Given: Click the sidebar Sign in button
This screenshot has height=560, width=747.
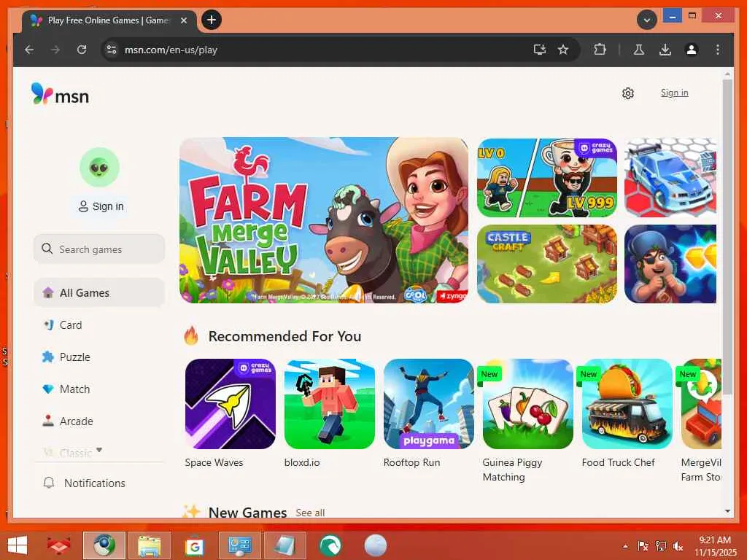Looking at the screenshot, I should (101, 206).
